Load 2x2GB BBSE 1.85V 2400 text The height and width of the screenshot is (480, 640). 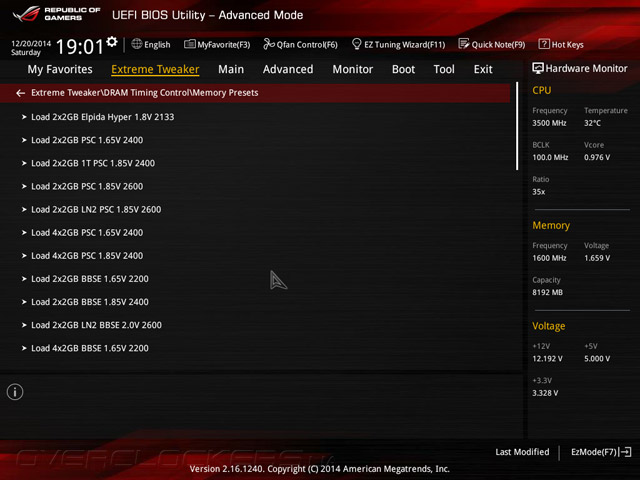(90, 302)
